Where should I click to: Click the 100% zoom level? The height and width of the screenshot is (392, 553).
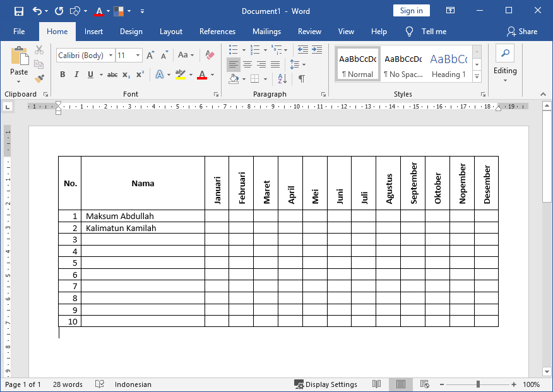(x=531, y=384)
